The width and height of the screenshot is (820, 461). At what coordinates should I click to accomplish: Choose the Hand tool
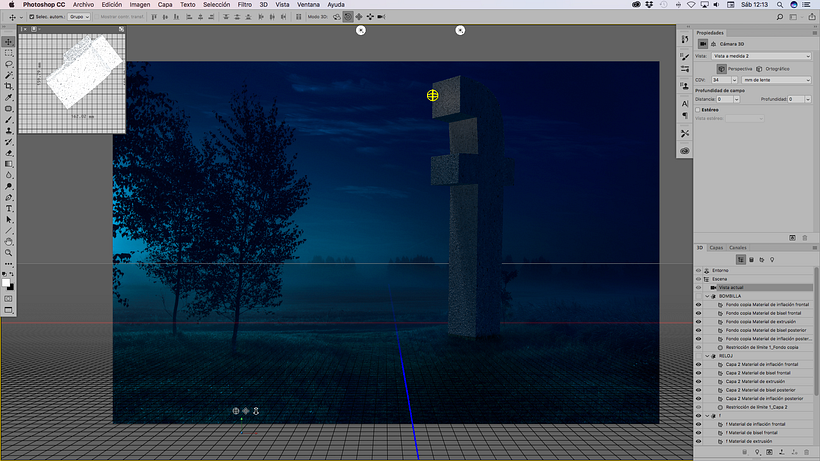(9, 241)
